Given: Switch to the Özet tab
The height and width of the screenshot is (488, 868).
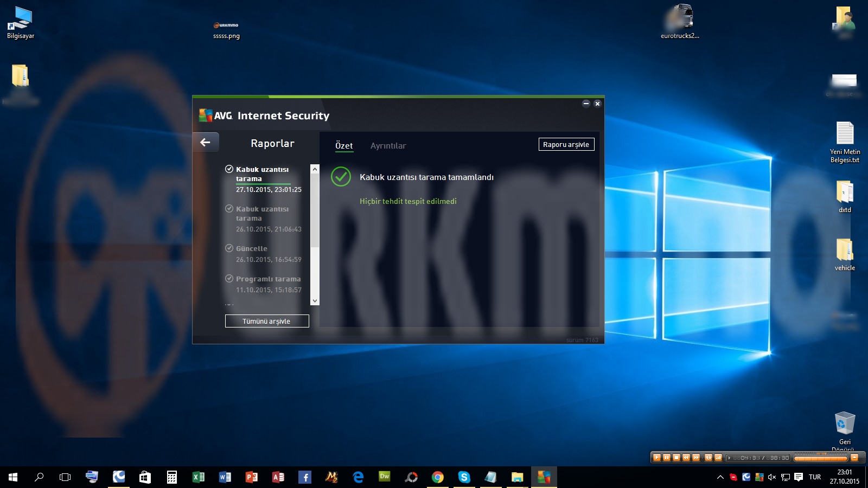Looking at the screenshot, I should (x=344, y=145).
